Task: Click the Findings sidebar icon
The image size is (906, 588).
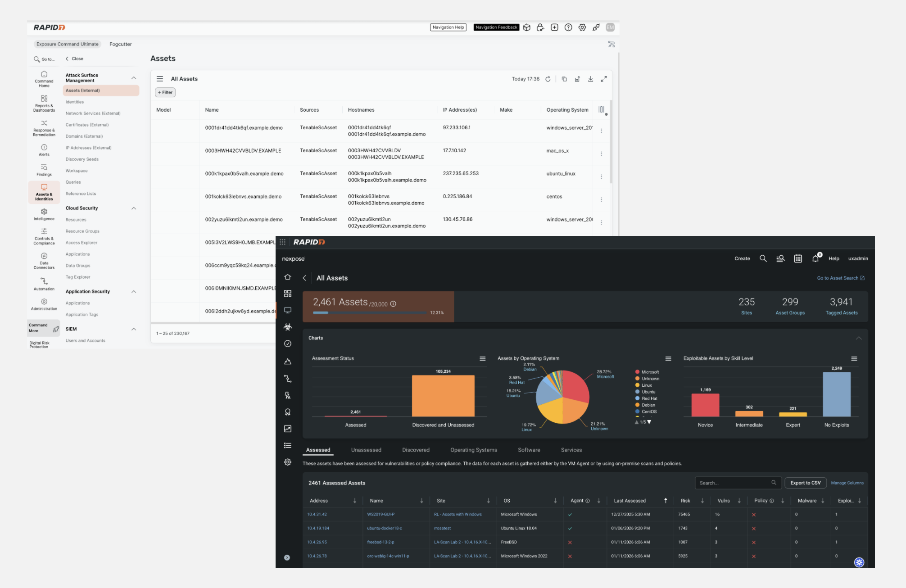Action: 44,170
